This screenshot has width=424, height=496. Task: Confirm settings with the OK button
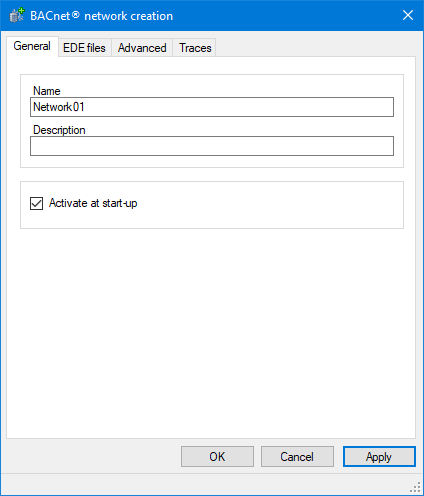point(217,457)
